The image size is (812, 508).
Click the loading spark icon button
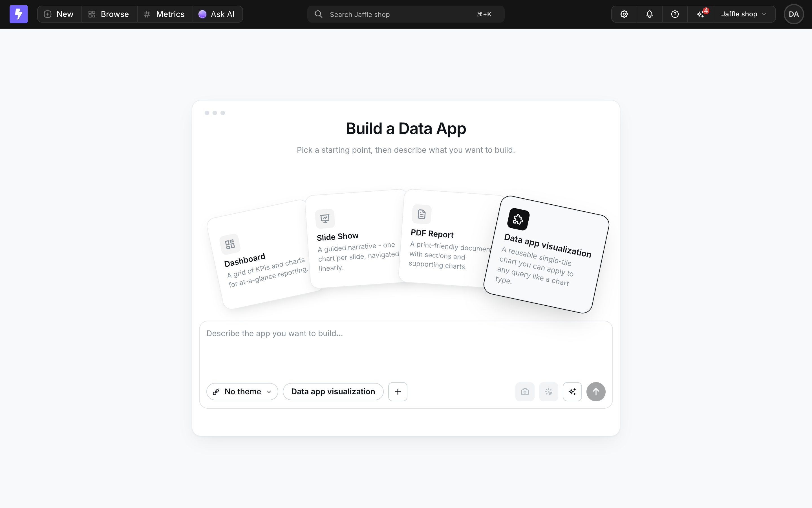[549, 392]
